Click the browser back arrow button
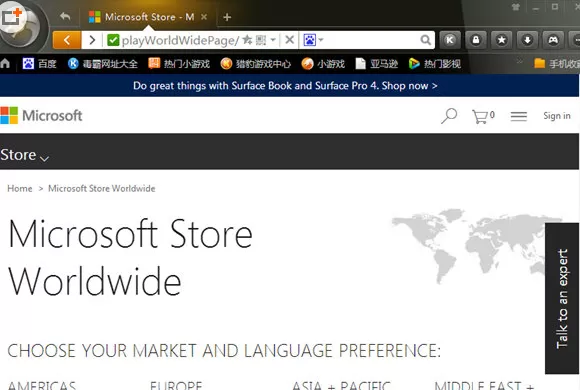 tap(67, 40)
